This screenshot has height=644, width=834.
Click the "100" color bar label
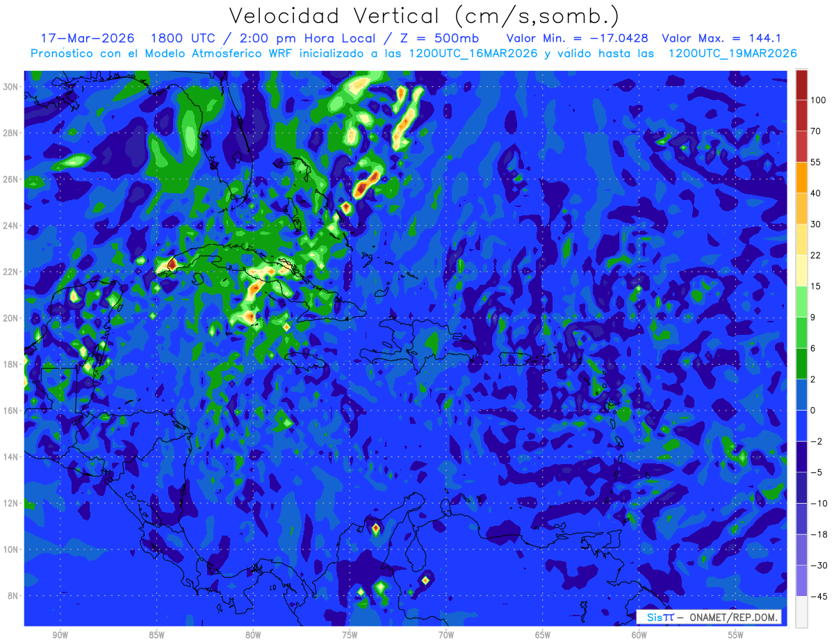pyautogui.click(x=817, y=100)
